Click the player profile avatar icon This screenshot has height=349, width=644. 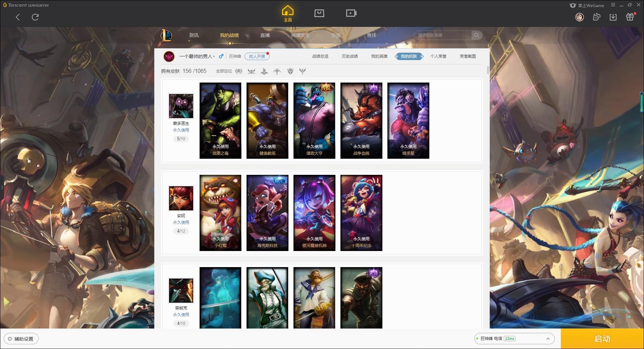169,56
